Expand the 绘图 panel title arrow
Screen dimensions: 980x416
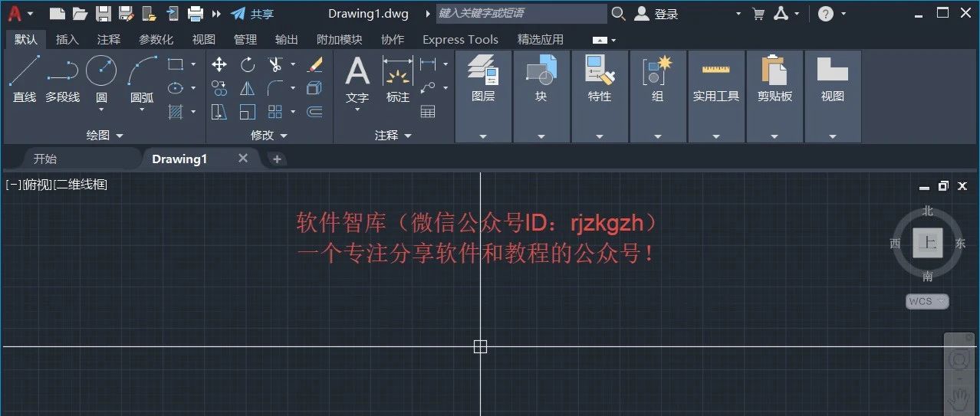pos(119,136)
